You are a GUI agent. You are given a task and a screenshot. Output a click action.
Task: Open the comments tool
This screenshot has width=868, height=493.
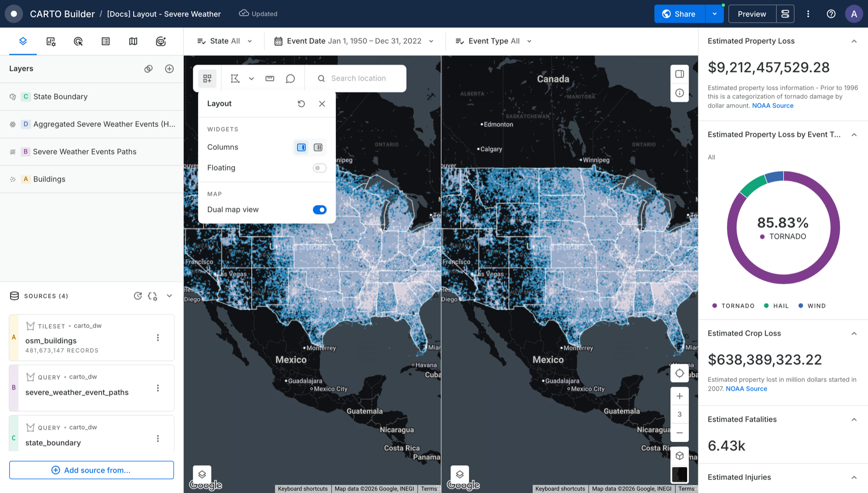[x=290, y=78]
